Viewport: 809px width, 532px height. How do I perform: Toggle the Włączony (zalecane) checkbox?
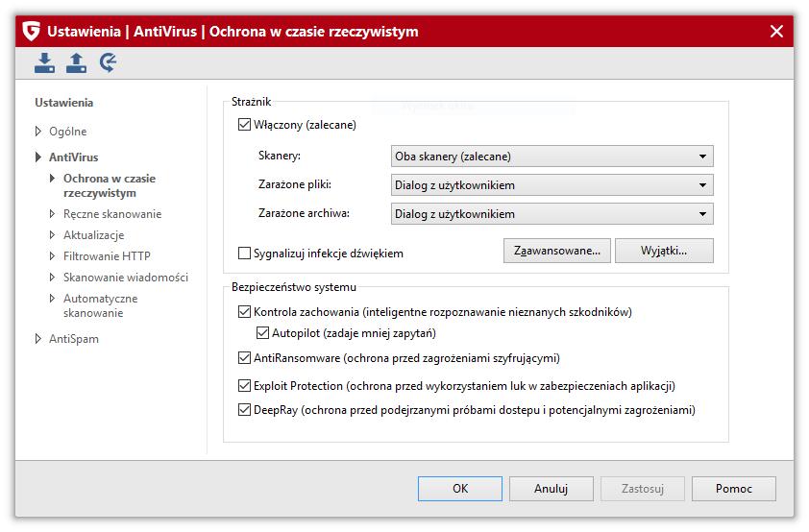coord(244,125)
